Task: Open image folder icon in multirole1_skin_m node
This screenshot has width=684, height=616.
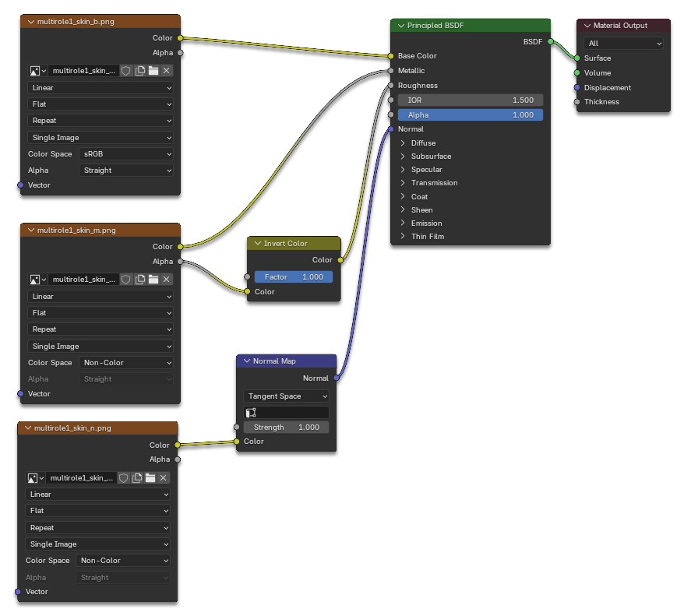Action: (x=153, y=280)
